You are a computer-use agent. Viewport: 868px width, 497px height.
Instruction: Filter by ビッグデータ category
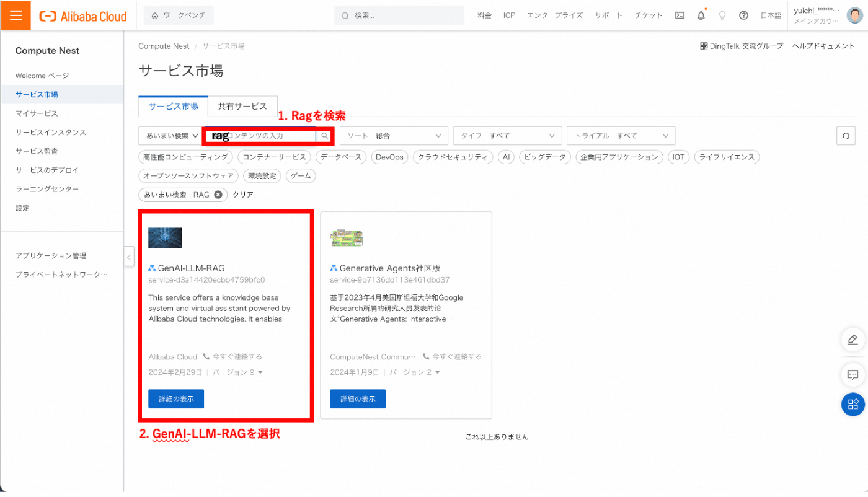click(x=545, y=157)
